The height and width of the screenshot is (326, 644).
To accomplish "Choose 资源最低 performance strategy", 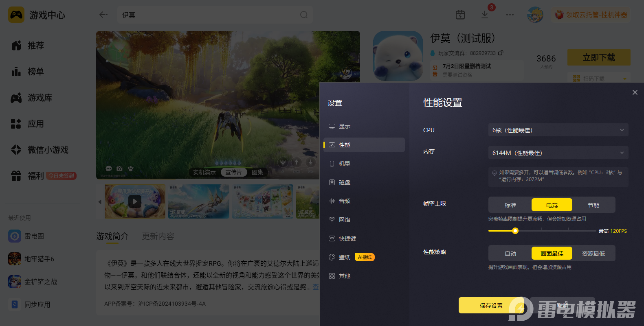I will pos(593,254).
